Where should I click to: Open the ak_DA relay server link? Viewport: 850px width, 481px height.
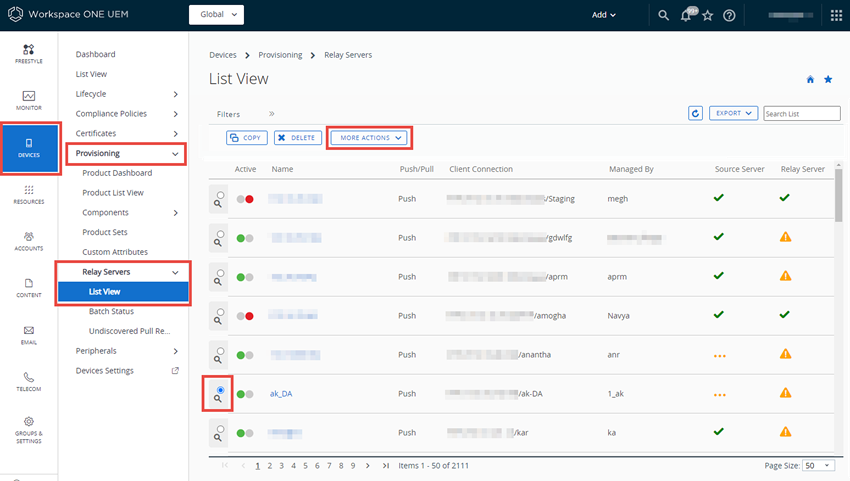[x=281, y=394]
